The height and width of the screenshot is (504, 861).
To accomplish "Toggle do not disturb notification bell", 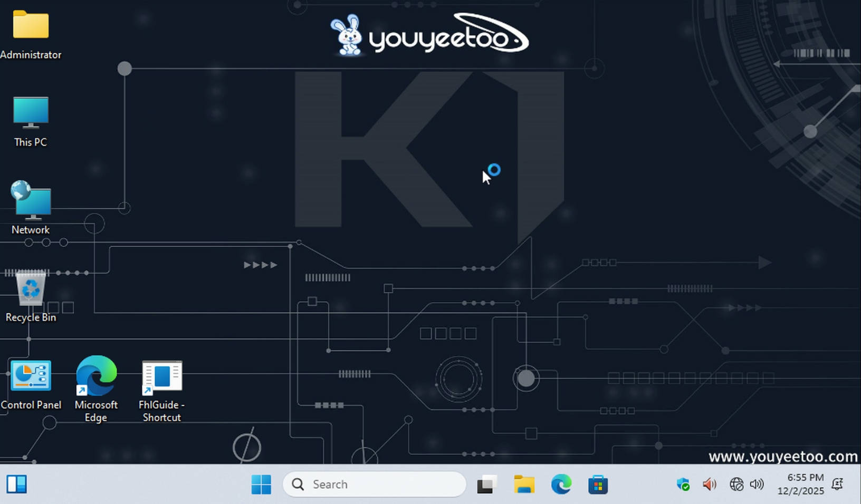I will tap(837, 484).
